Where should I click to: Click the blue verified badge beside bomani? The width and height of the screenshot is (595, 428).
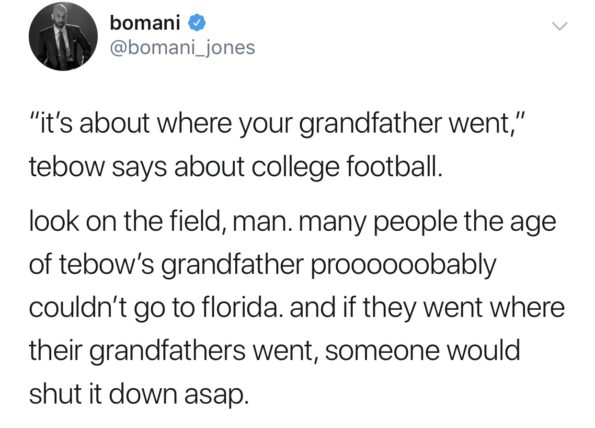197,24
